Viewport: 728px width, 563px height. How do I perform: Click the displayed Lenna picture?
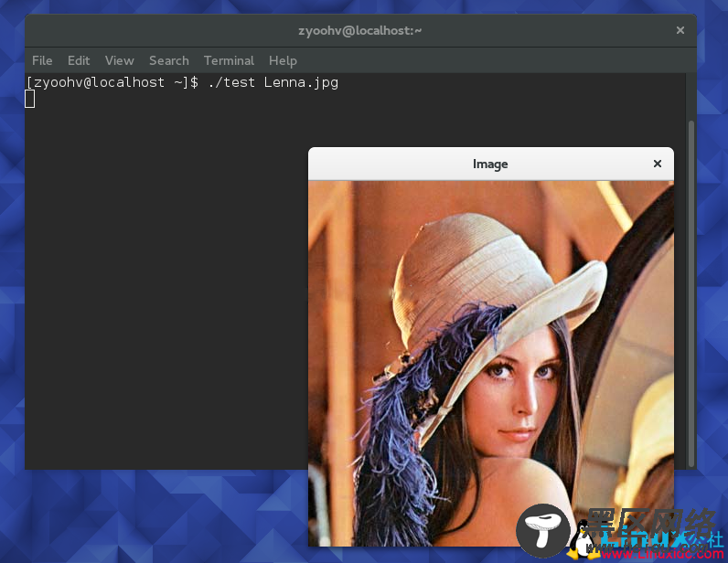[491, 364]
